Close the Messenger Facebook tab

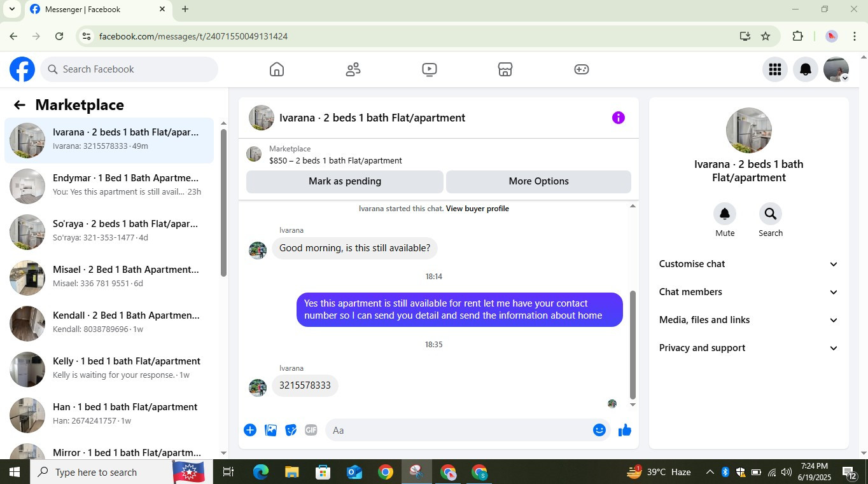click(162, 9)
